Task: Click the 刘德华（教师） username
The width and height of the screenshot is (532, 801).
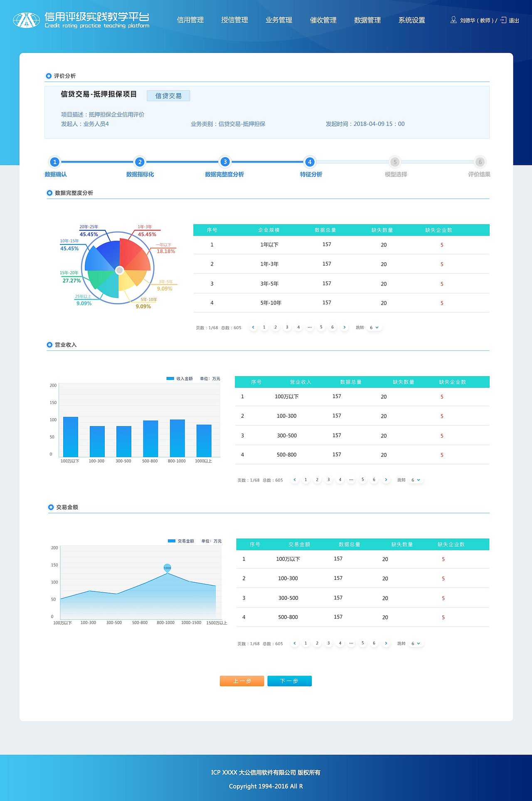Action: click(477, 20)
